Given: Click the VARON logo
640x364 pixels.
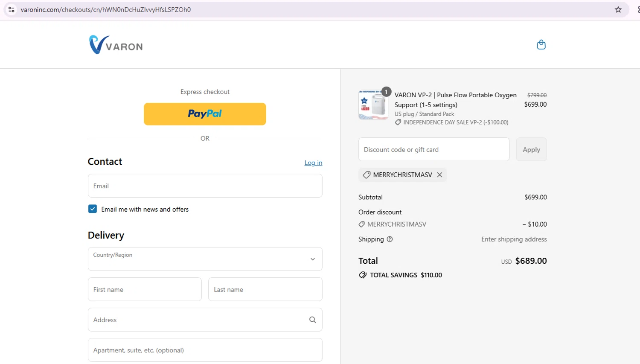Looking at the screenshot, I should click(x=116, y=45).
